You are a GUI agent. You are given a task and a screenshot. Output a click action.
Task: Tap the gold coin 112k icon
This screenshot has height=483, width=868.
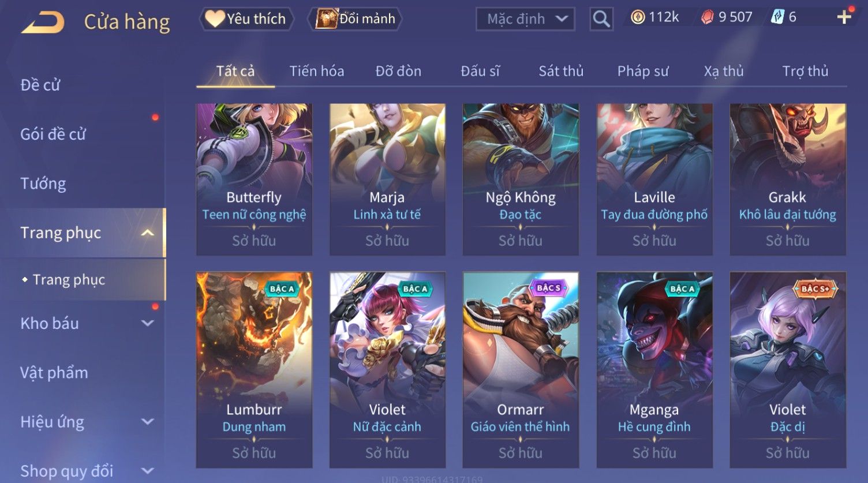point(638,17)
